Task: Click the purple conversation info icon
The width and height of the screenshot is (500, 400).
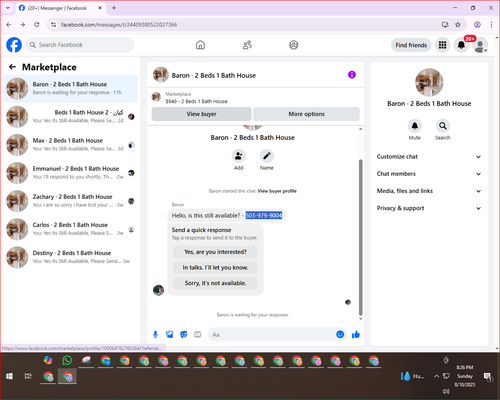Action: pos(352,75)
